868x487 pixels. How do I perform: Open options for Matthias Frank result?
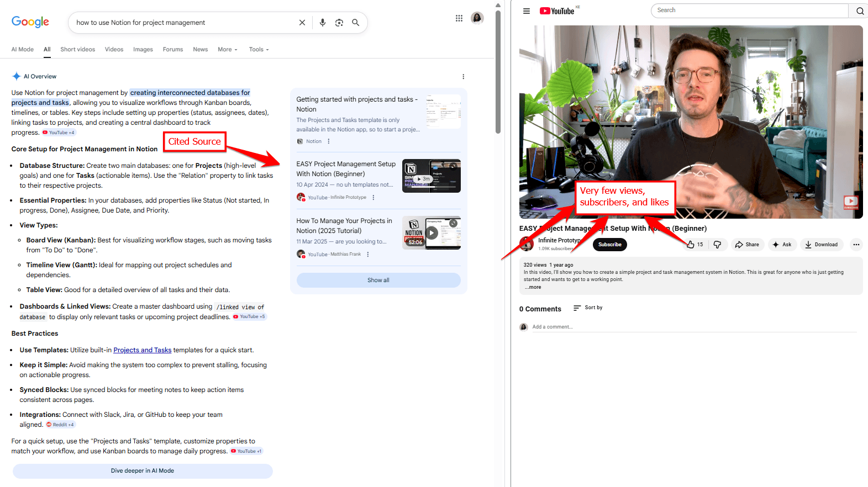(368, 255)
